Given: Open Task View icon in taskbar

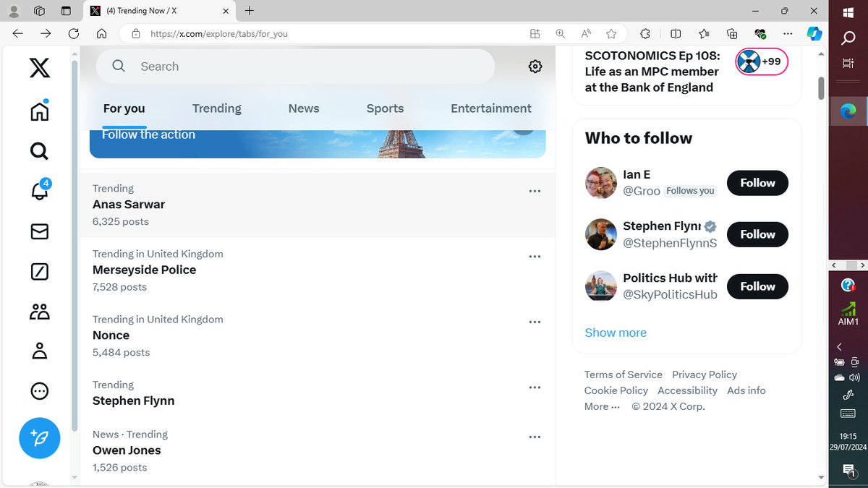Looking at the screenshot, I should pyautogui.click(x=848, y=64).
